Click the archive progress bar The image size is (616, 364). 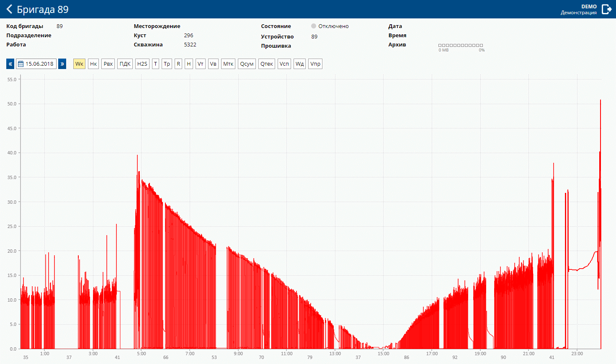click(461, 45)
